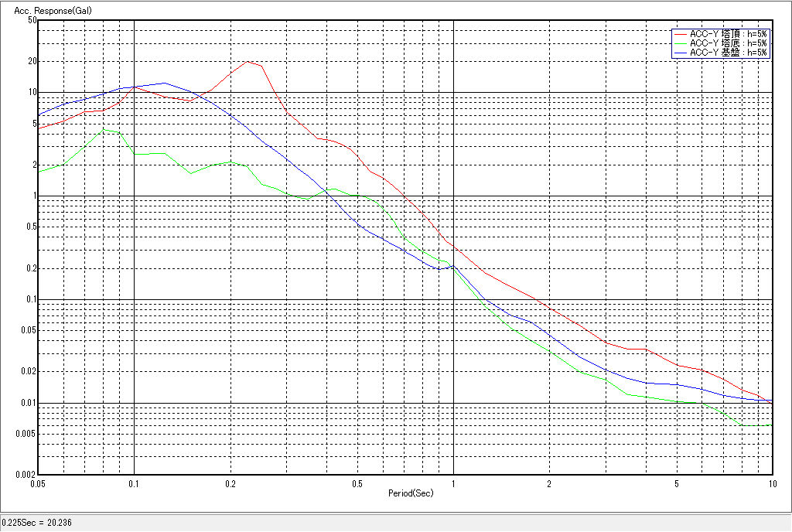
Task: Click the '50' label atop the response axis
Action: (x=32, y=20)
